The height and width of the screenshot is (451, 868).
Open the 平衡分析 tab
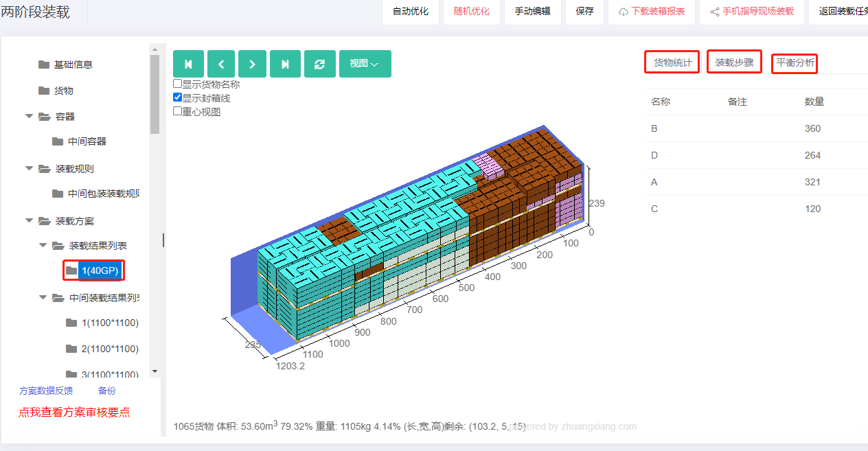point(795,62)
